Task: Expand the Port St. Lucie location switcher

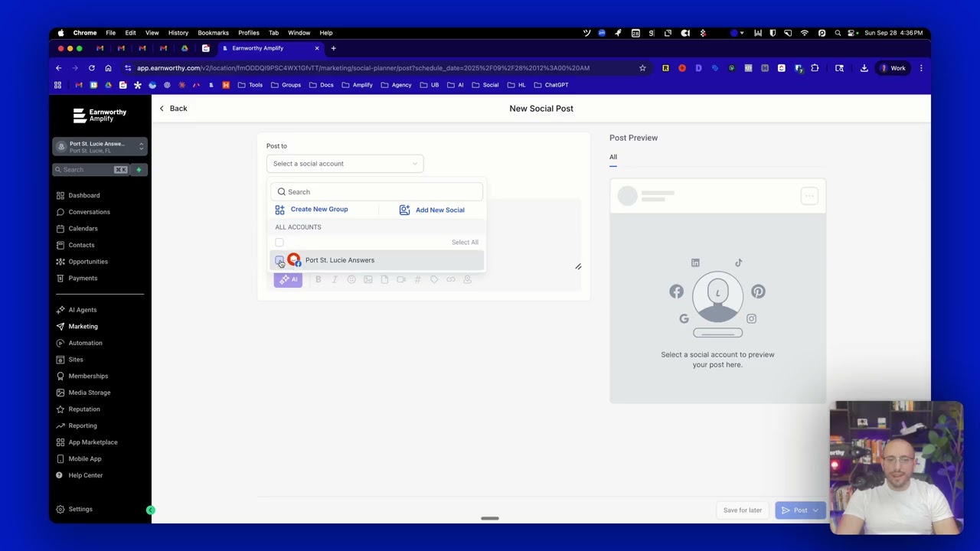Action: pyautogui.click(x=100, y=147)
